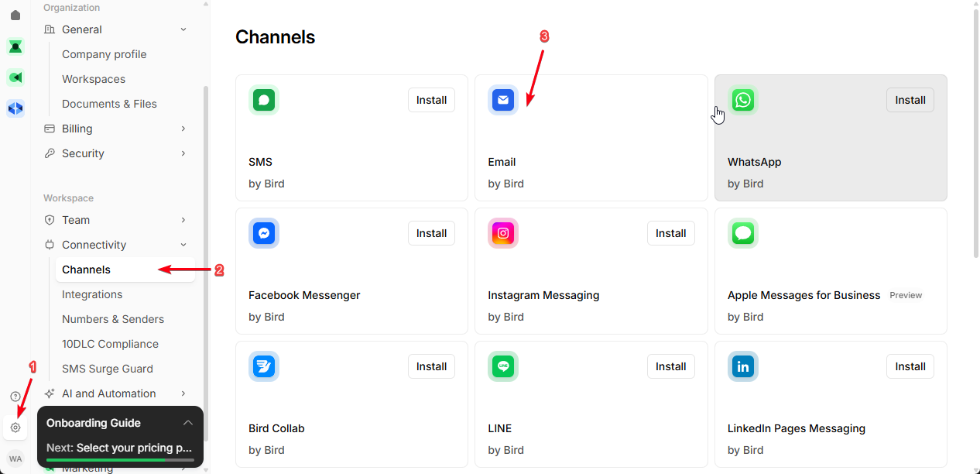Open the blue cube app icon in left rail

tap(15, 108)
